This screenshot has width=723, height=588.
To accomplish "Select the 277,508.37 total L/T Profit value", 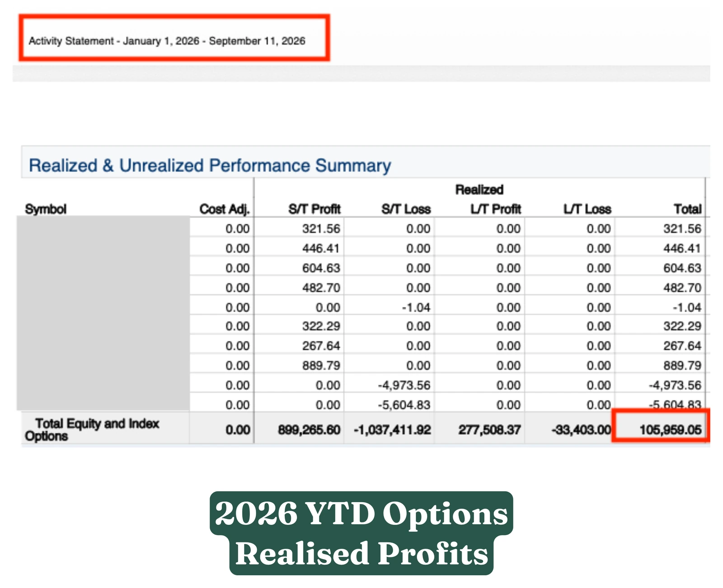I will 490,429.
